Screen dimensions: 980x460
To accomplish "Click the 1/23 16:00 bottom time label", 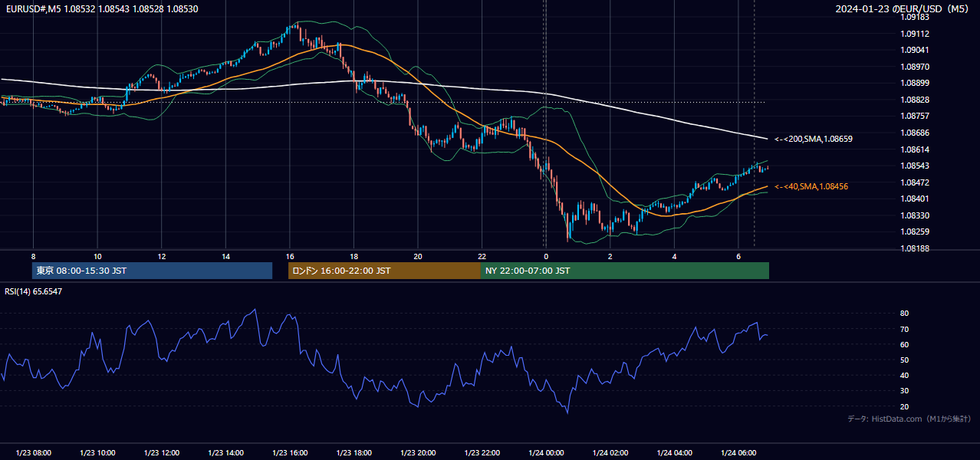I will click(x=290, y=453).
